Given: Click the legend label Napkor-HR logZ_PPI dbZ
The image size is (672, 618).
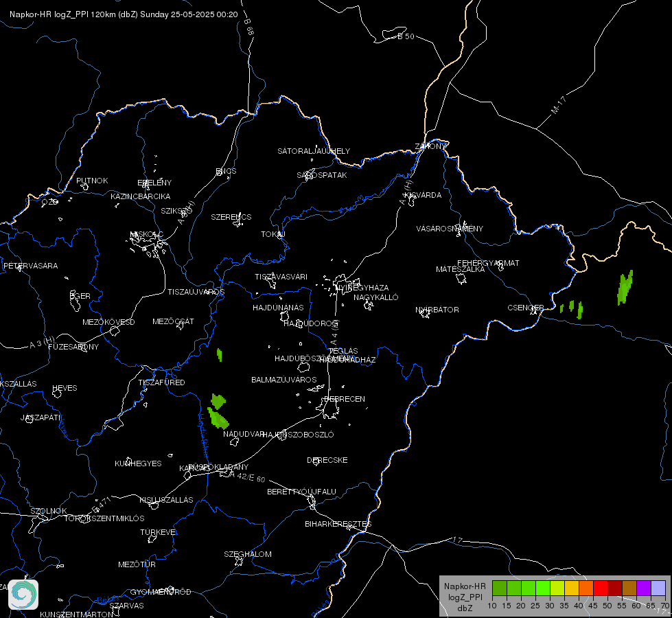Looking at the screenshot, I should click(465, 597).
